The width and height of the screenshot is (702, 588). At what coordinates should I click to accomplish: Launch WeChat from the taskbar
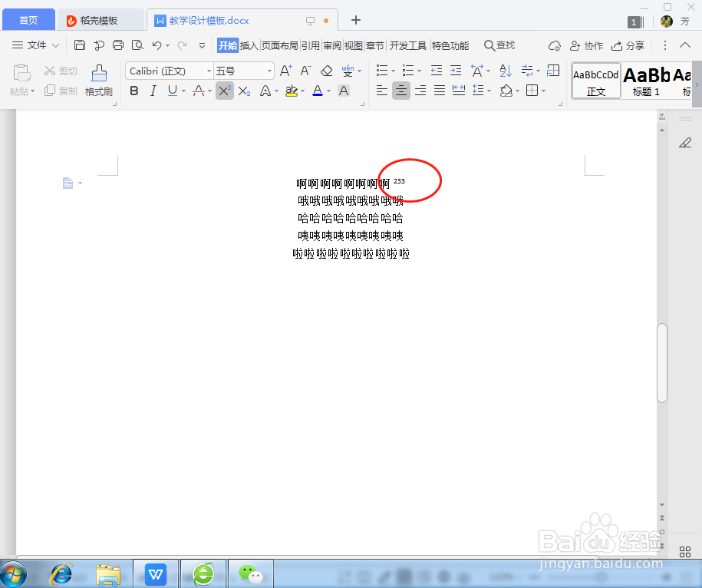click(250, 573)
